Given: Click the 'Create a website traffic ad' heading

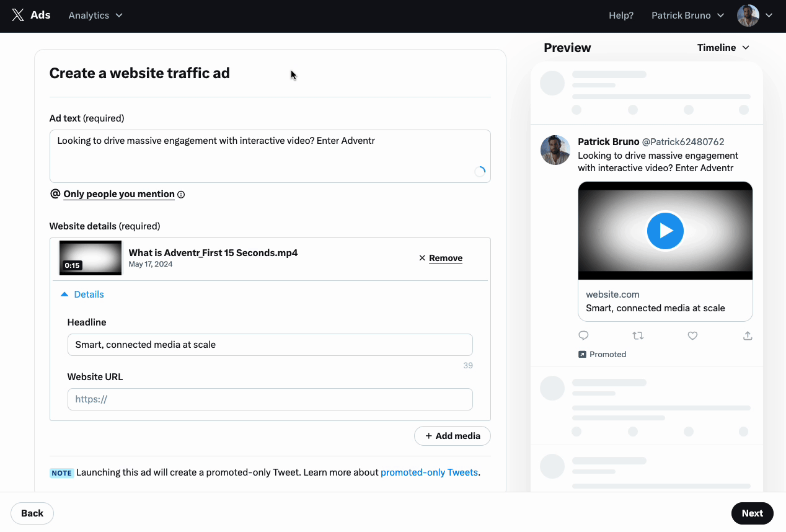Looking at the screenshot, I should (139, 73).
